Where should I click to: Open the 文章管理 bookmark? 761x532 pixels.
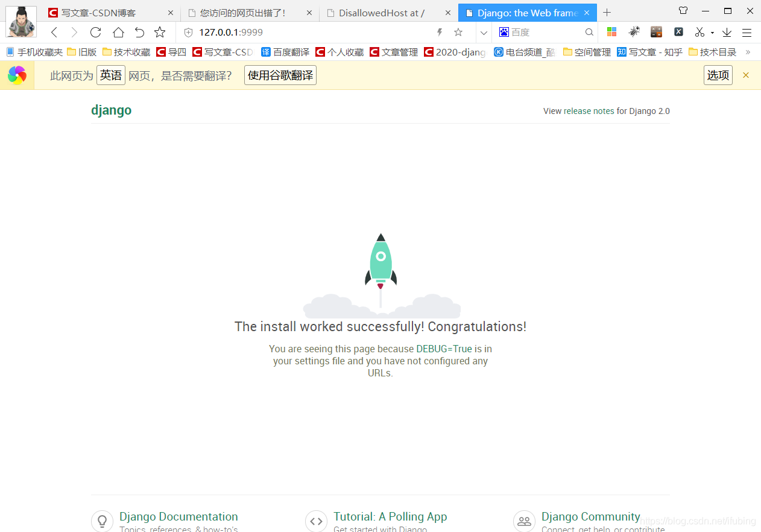(x=394, y=52)
